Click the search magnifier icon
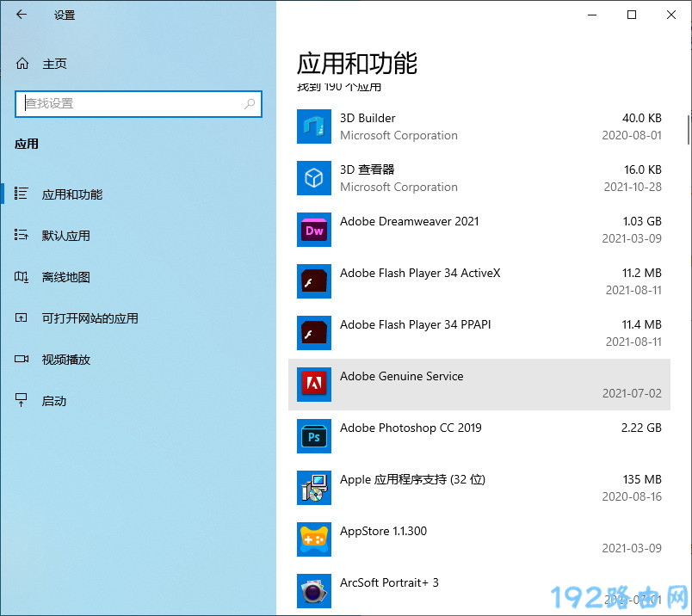Image resolution: width=692 pixels, height=616 pixels. pyautogui.click(x=250, y=103)
